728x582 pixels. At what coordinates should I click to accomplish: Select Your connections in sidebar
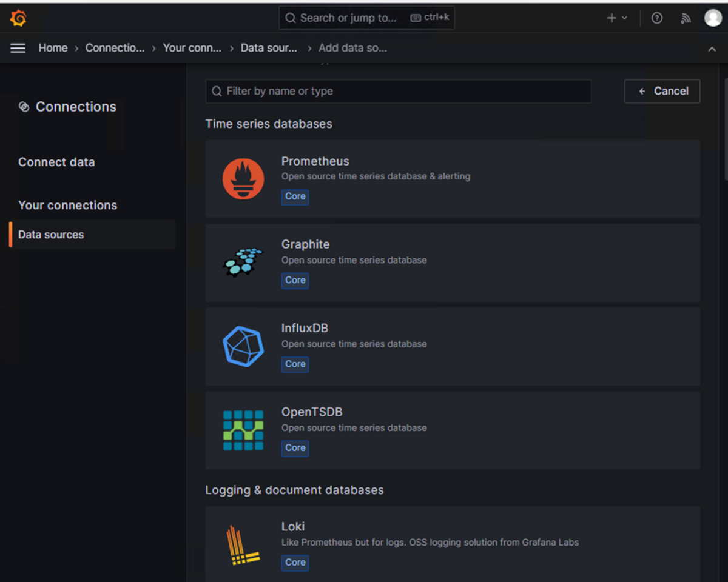click(x=68, y=205)
